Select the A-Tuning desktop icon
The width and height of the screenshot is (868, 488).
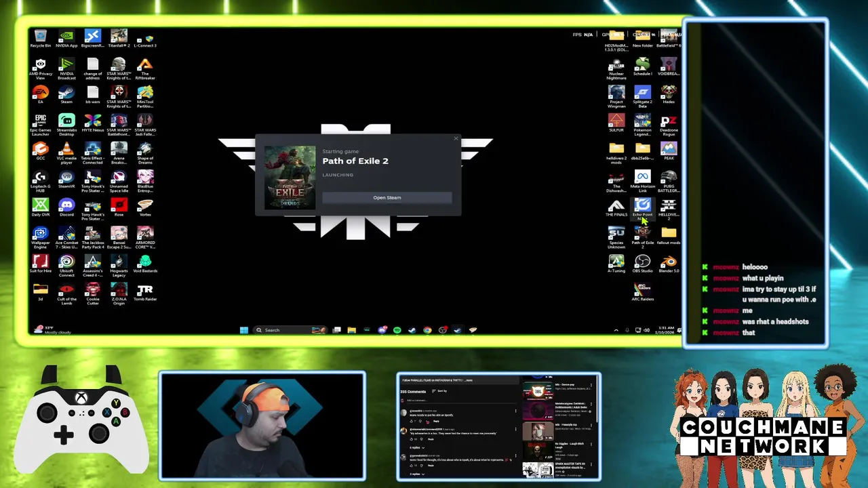click(616, 264)
